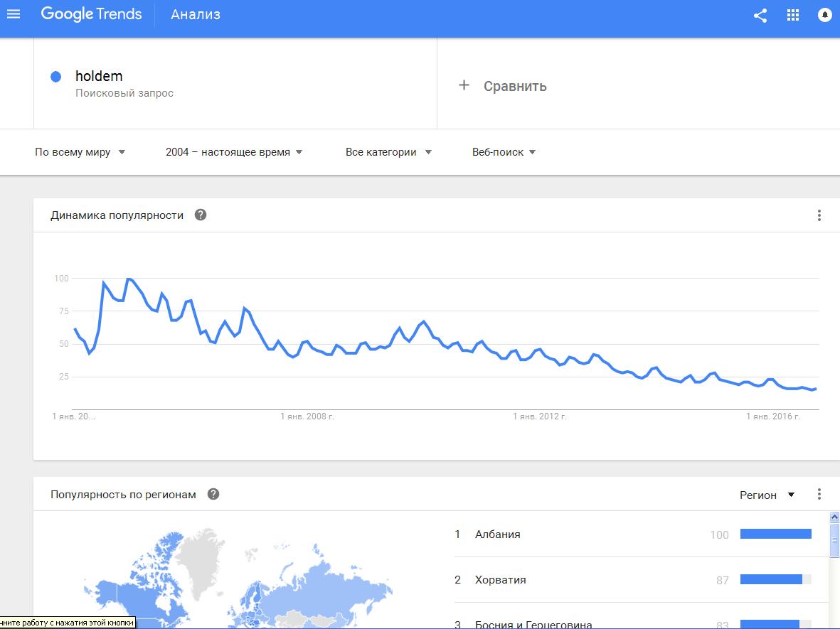This screenshot has height=629, width=840.
Task: Click the blue dot of holdem term
Action: (x=55, y=77)
